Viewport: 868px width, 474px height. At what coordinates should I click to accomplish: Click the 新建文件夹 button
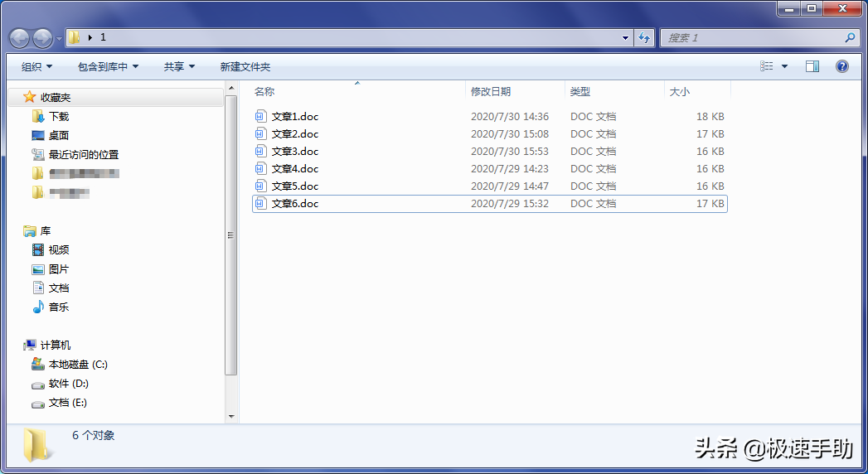pyautogui.click(x=245, y=66)
